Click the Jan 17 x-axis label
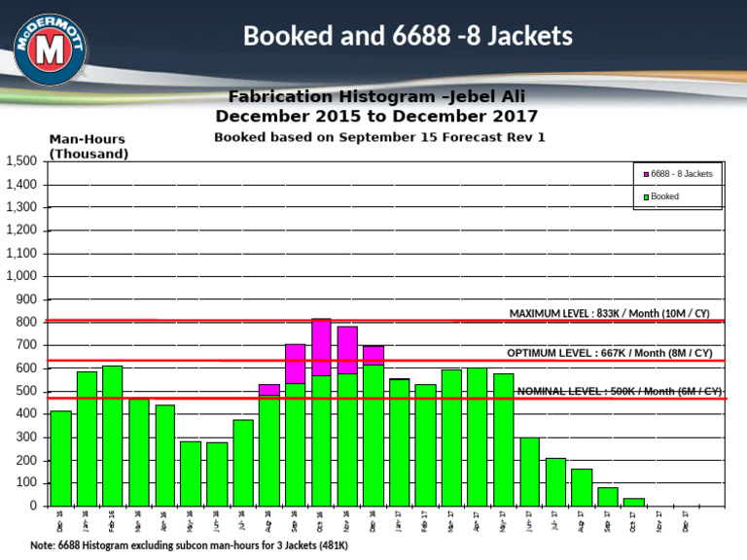This screenshot has width=747, height=560. [x=398, y=521]
